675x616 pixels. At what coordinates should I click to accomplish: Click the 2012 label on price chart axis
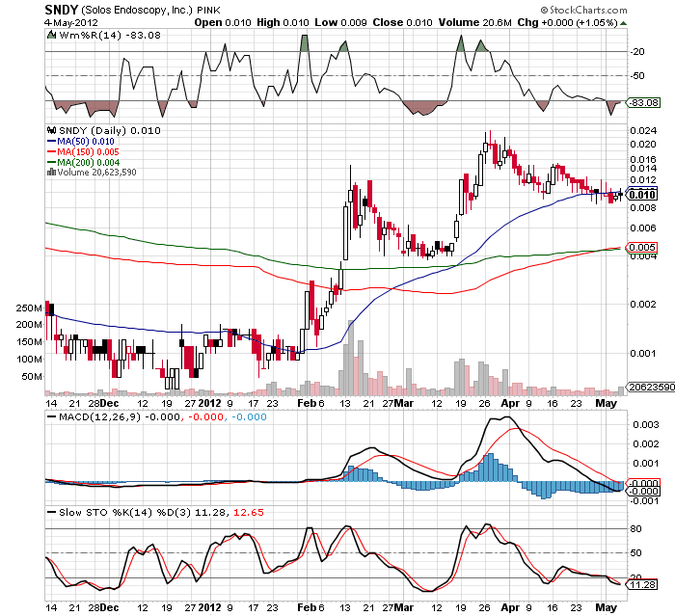(209, 403)
